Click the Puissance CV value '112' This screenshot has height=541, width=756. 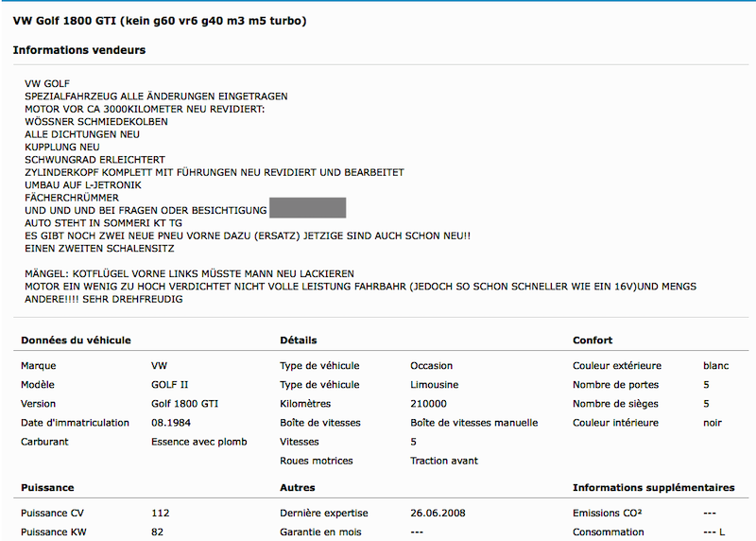pos(160,513)
